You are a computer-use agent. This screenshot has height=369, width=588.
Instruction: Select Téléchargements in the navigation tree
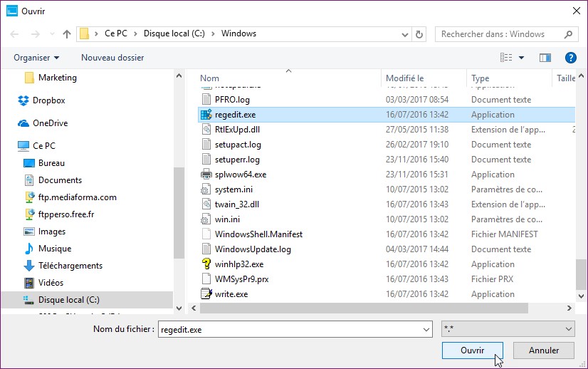(70, 266)
